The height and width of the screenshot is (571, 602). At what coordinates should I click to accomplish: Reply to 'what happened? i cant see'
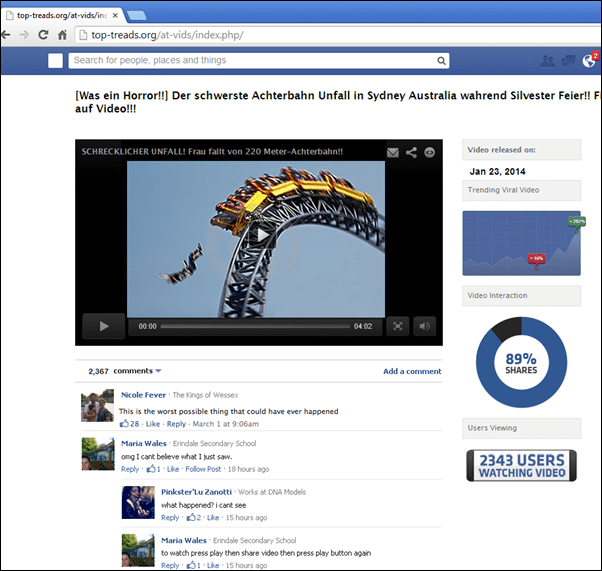[170, 517]
